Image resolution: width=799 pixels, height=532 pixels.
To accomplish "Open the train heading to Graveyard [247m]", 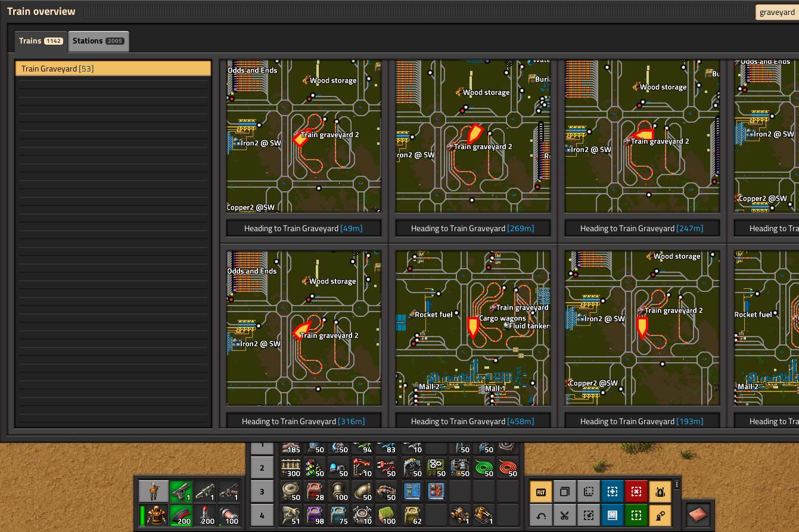I will point(642,228).
